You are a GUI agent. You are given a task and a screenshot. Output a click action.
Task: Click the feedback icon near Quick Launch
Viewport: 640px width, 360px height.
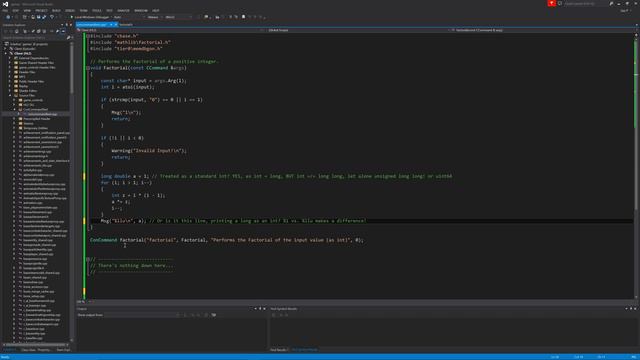pos(560,3)
